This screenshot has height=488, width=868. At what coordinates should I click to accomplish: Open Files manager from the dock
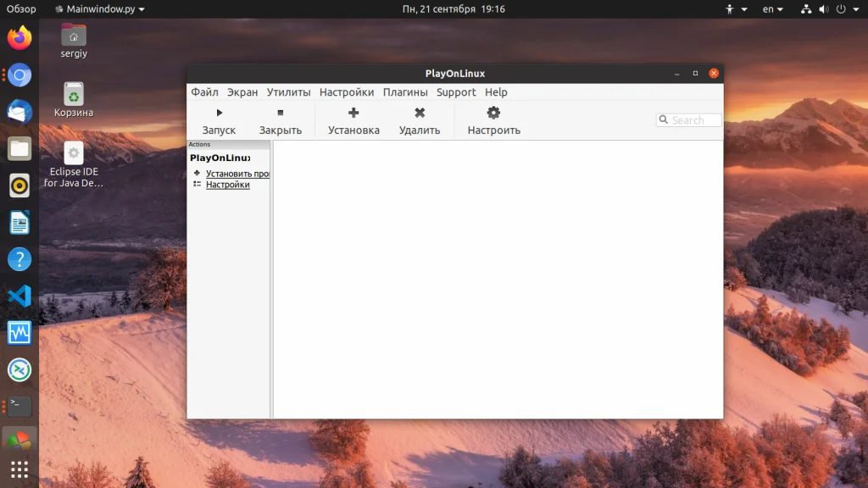[x=19, y=149]
